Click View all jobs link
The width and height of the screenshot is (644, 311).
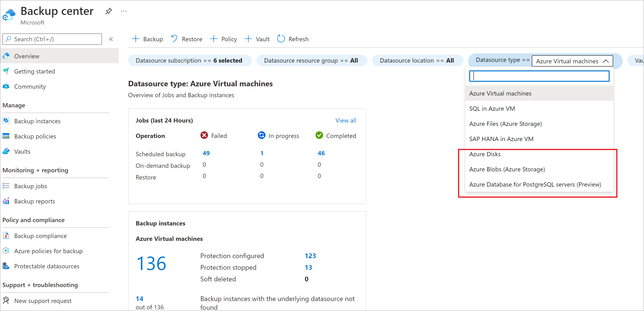pyautogui.click(x=346, y=120)
